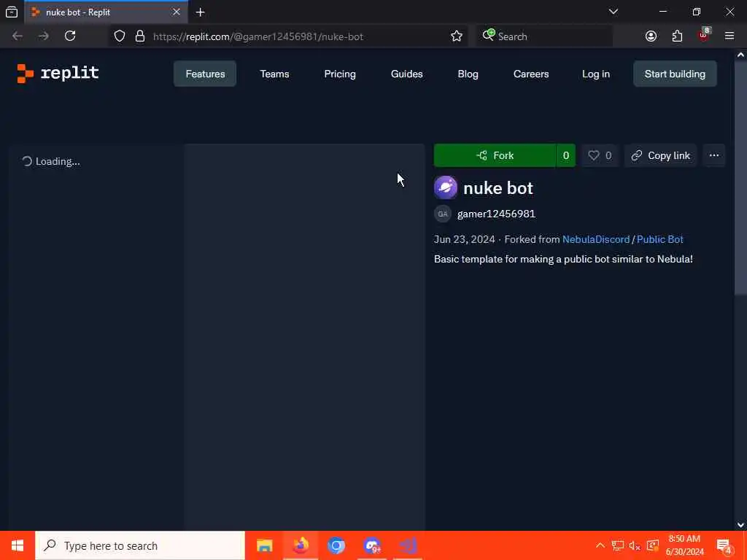This screenshot has height=560, width=747.
Task: Close the nuke bot - Replit tab
Action: 177,12
